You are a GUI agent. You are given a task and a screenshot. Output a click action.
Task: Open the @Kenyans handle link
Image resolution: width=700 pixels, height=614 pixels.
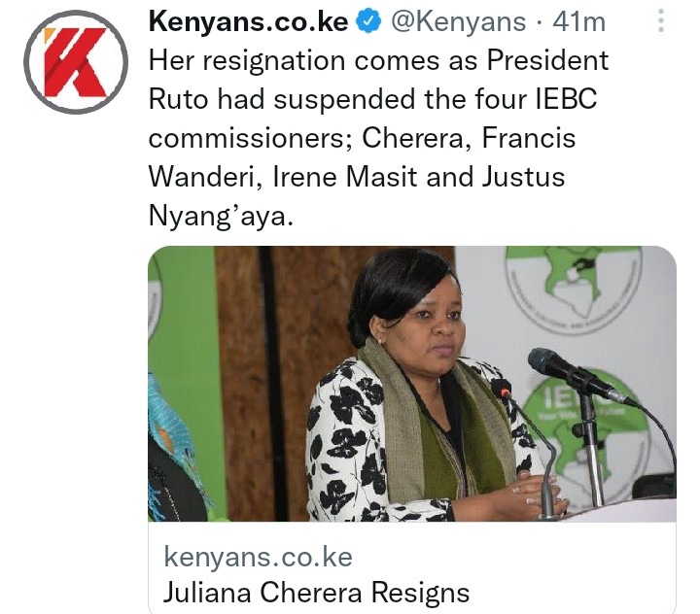459,21
